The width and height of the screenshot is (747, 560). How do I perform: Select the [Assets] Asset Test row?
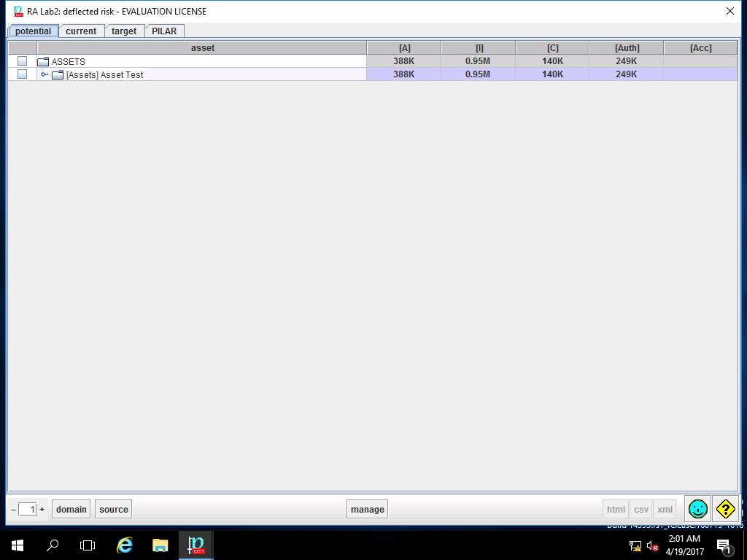(x=201, y=74)
